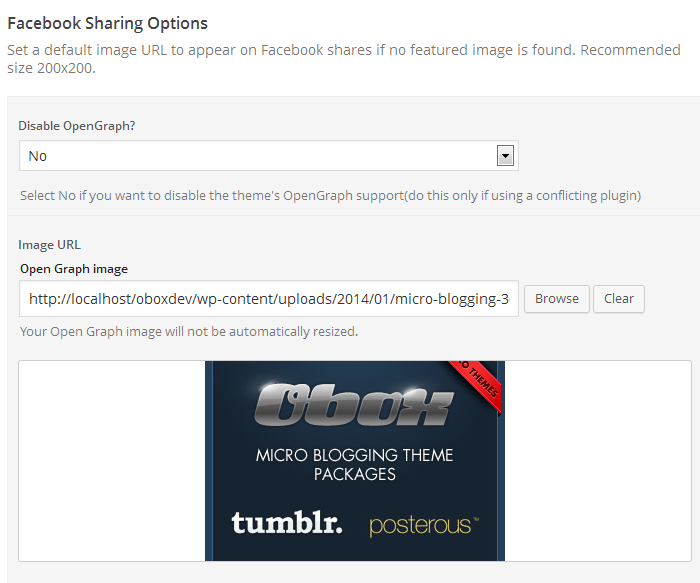
Task: Click the Obox image preview thumbnail
Action: (x=355, y=461)
